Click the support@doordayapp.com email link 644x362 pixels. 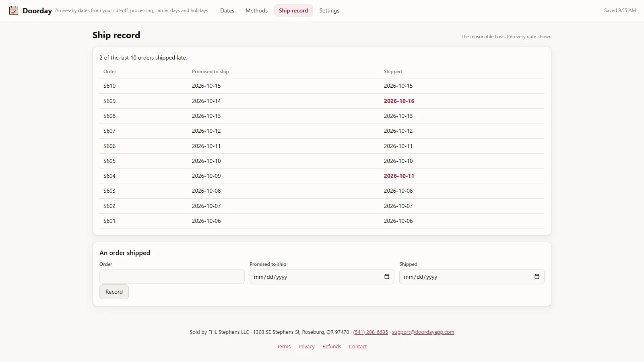click(423, 332)
